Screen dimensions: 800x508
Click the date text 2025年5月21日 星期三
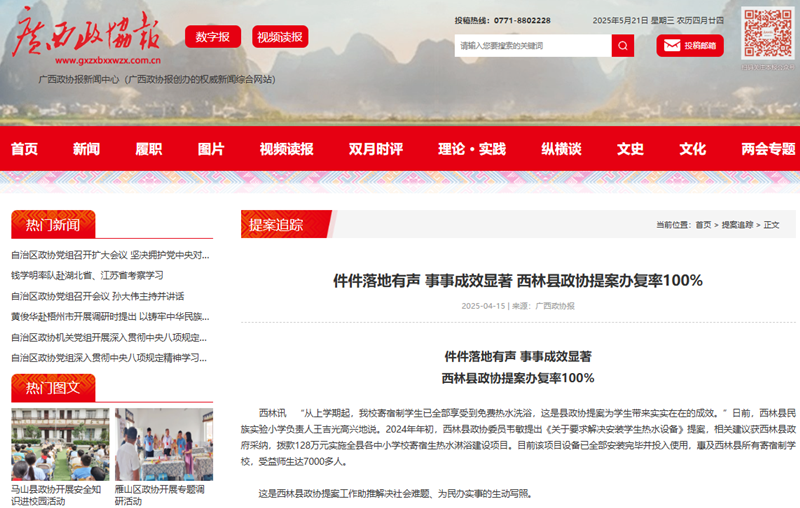[x=633, y=20]
